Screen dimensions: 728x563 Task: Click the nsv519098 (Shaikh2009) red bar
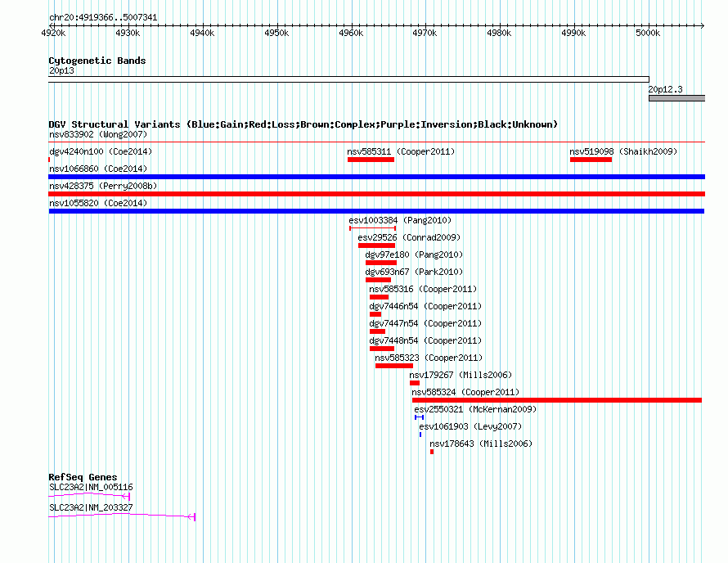point(591,160)
